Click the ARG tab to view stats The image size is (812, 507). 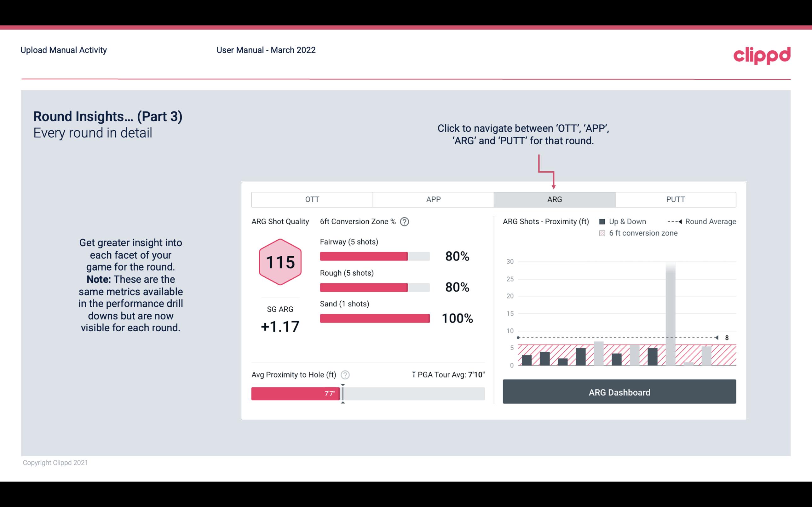click(553, 200)
